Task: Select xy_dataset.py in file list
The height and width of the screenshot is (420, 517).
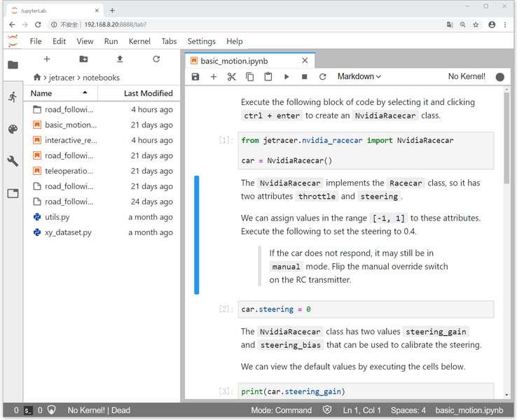Action: click(x=102, y=232)
